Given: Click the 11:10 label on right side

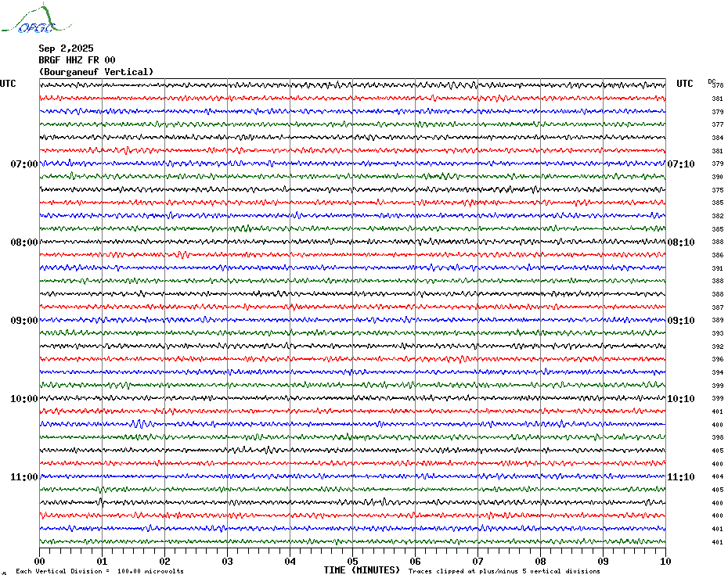Looking at the screenshot, I should (x=681, y=477).
